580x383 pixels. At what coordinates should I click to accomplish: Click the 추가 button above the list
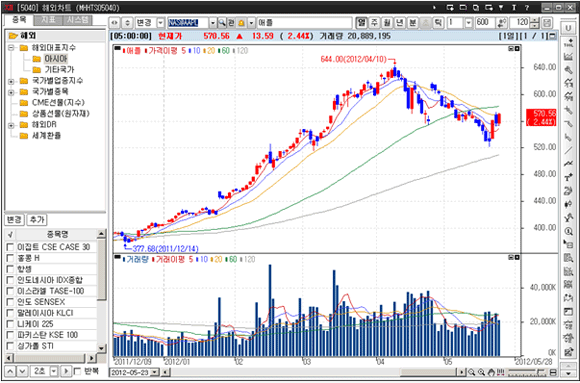pos(37,220)
